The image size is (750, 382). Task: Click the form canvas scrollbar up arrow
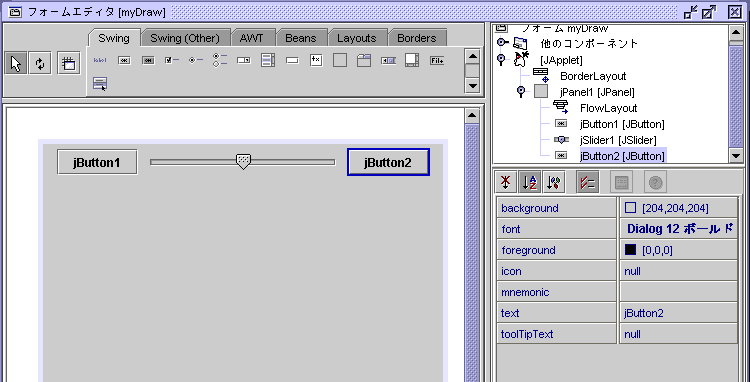coord(472,115)
